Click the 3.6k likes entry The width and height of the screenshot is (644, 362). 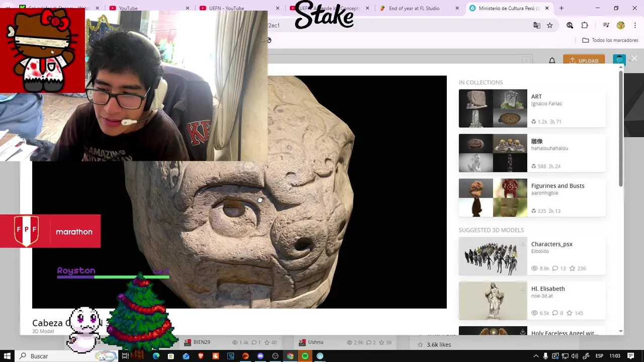(439, 344)
